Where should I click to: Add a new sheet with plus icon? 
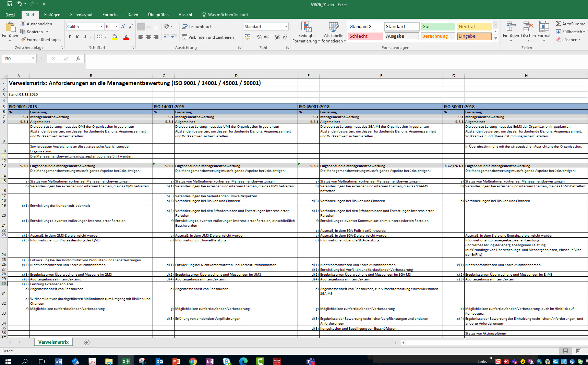87,342
